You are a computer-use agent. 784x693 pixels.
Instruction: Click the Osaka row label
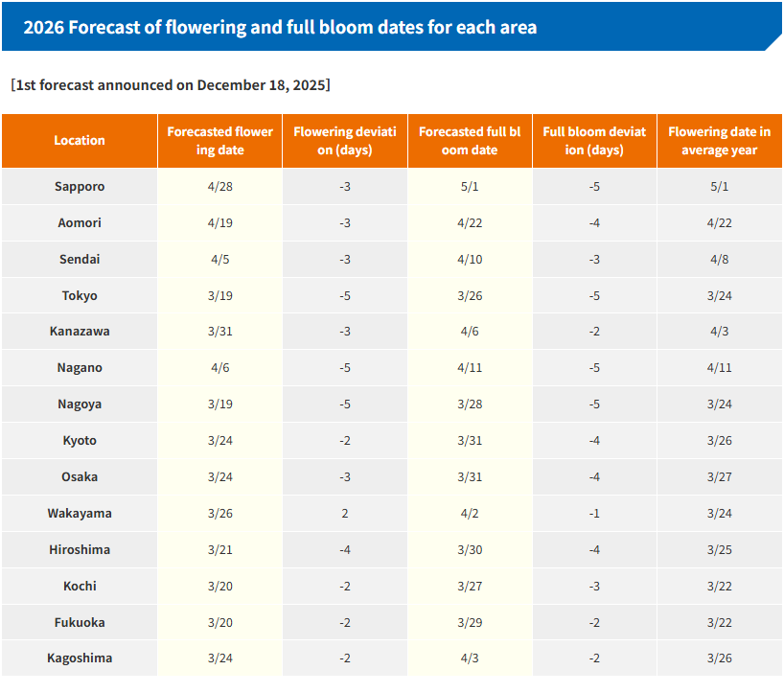click(x=80, y=477)
